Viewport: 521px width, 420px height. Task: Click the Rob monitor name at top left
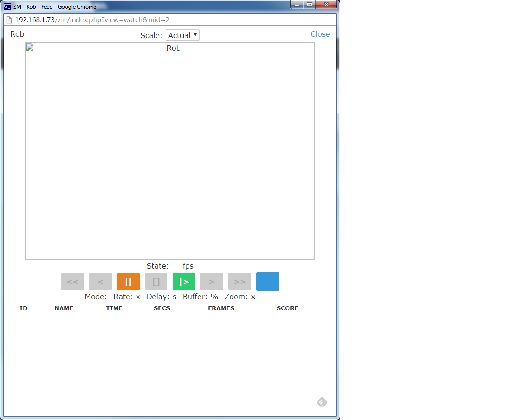coord(17,34)
